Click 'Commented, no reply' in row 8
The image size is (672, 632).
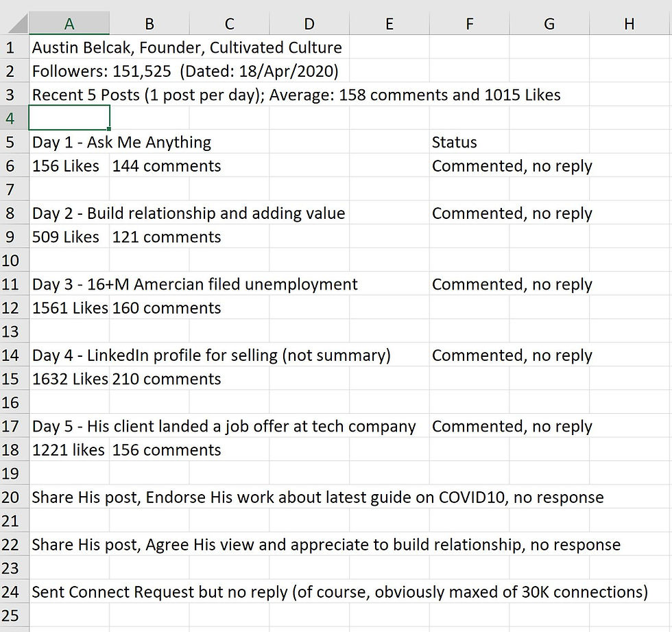pyautogui.click(x=512, y=213)
